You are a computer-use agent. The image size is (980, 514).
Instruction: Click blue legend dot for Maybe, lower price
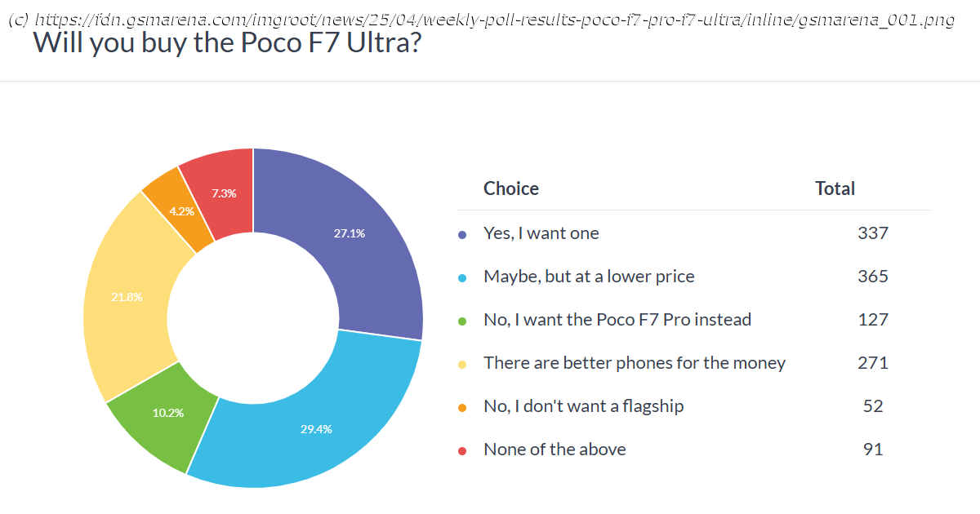click(462, 277)
